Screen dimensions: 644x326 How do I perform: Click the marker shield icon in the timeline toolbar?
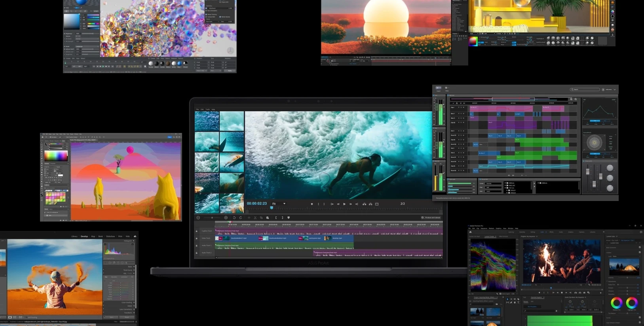[x=289, y=218]
